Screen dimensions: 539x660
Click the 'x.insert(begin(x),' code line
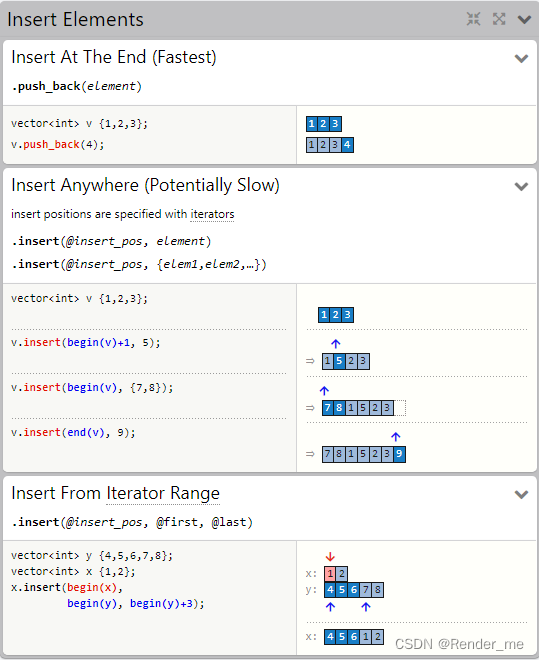[67, 588]
